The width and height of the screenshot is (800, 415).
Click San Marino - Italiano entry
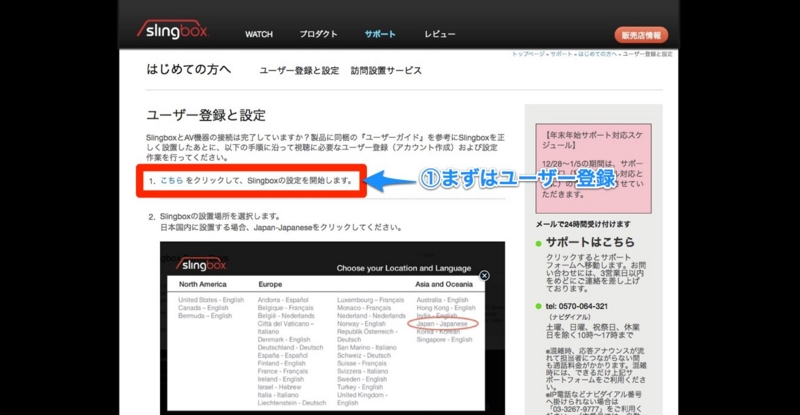pyautogui.click(x=367, y=347)
